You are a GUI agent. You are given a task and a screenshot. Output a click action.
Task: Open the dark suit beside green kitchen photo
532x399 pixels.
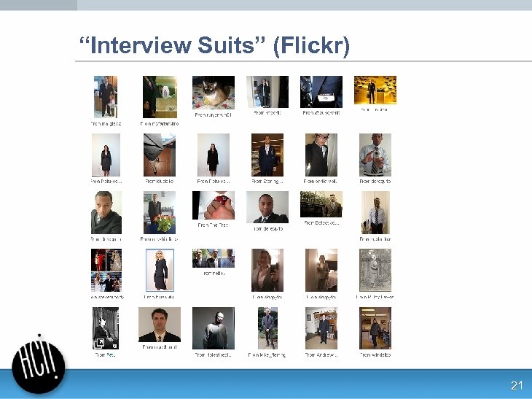tap(160, 97)
